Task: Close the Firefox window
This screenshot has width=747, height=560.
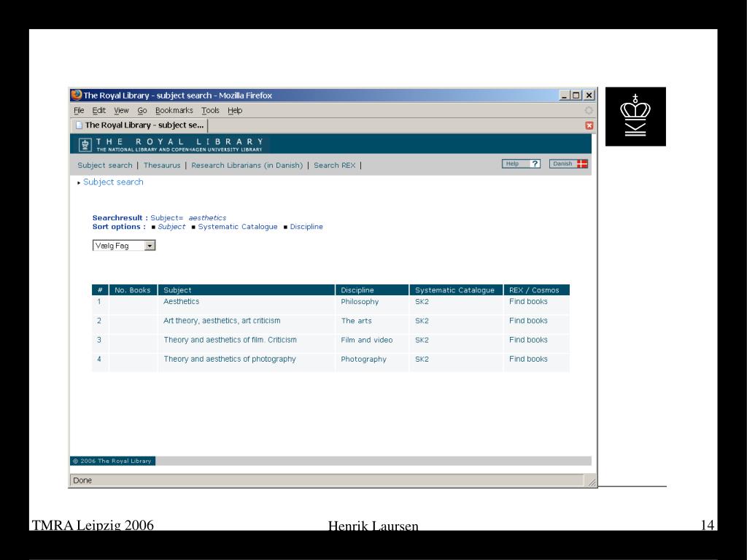Action: [589, 96]
